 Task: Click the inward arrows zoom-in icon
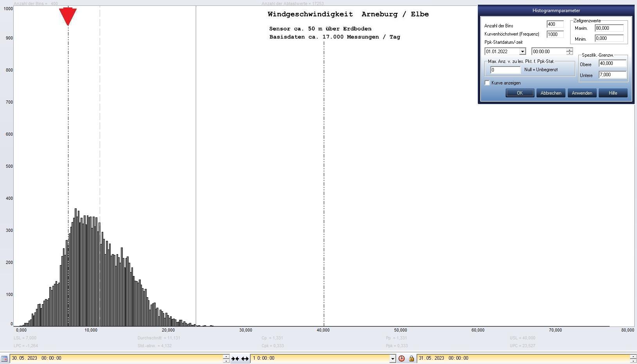pyautogui.click(x=235, y=359)
